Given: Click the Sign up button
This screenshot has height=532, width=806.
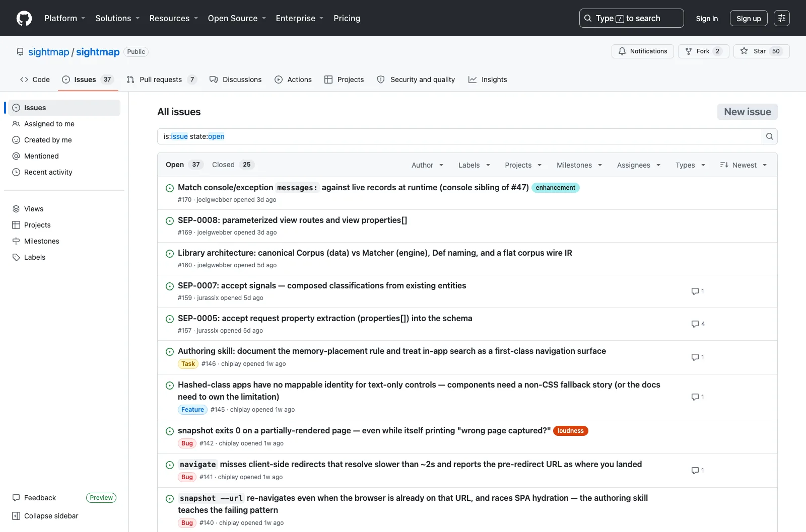Looking at the screenshot, I should (x=749, y=19).
